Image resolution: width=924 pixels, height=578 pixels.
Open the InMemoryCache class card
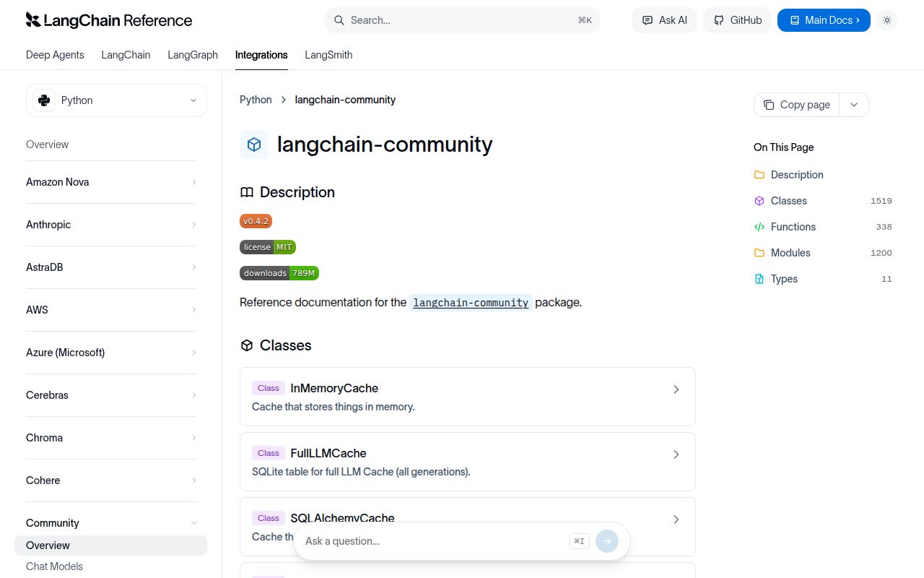(x=468, y=397)
